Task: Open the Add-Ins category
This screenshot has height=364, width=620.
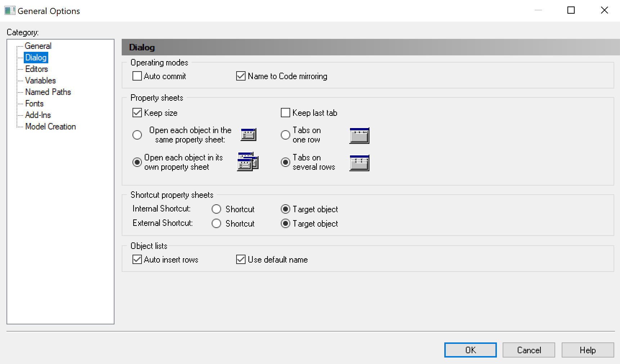Action: coord(38,115)
